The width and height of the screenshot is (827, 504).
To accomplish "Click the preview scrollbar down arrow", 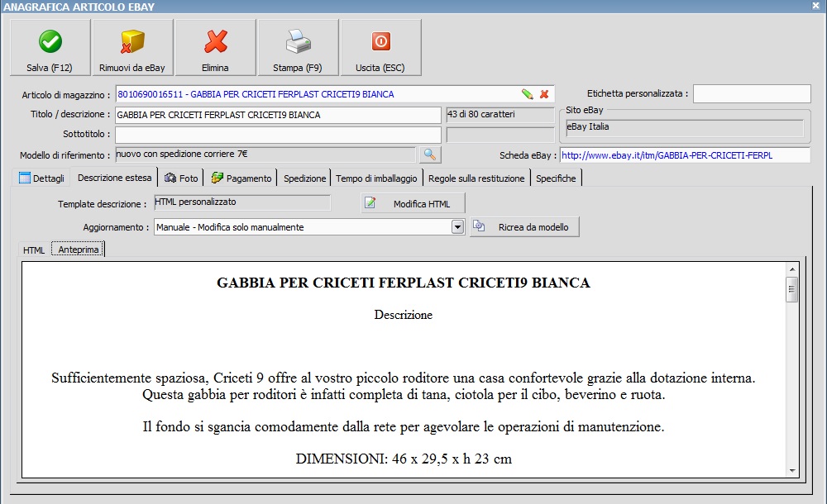I will (791, 470).
